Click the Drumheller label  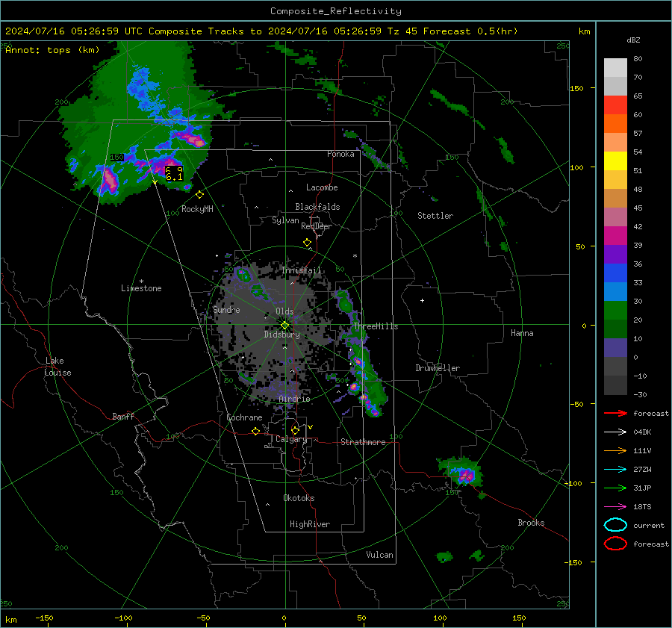[x=438, y=368]
